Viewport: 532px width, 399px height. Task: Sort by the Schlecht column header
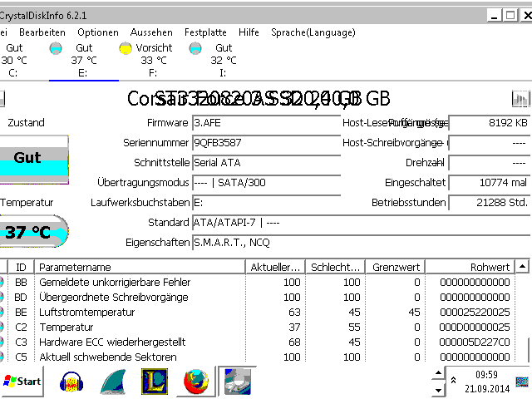tap(335, 268)
